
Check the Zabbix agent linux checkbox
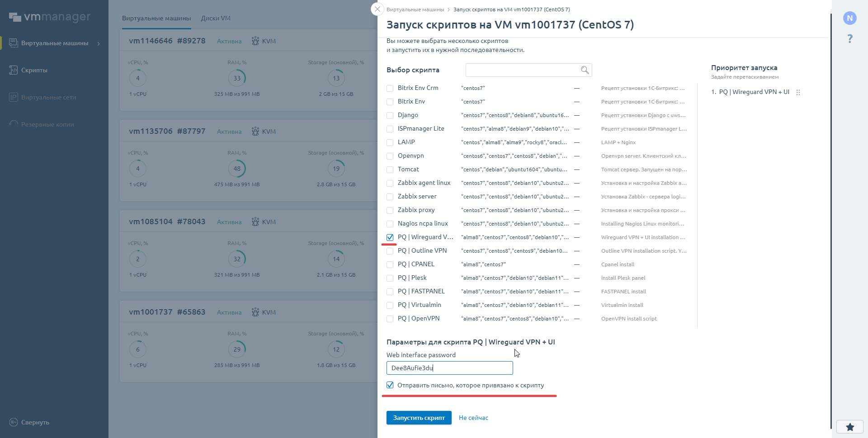390,183
